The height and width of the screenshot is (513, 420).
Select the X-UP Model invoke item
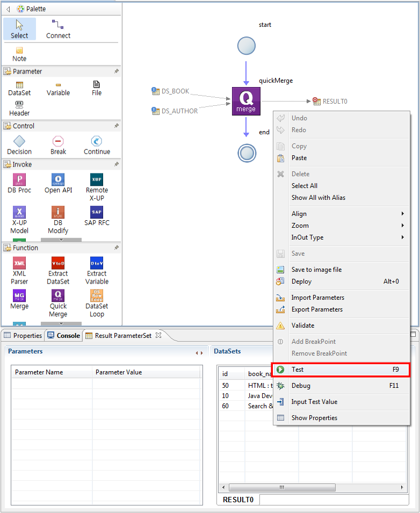(19, 220)
